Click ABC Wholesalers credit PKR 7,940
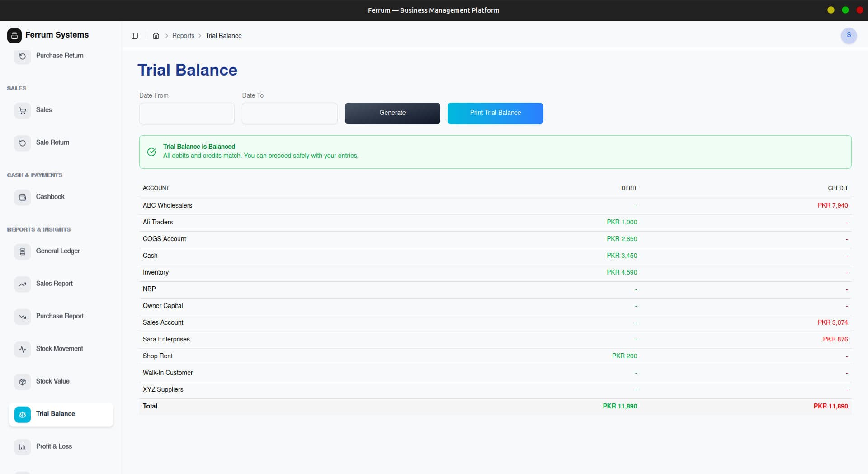Viewport: 868px width, 474px height. coord(833,205)
